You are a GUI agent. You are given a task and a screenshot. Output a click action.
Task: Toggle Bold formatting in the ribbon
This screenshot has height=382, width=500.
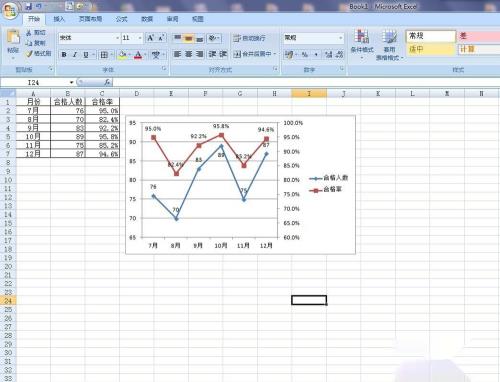click(64, 54)
